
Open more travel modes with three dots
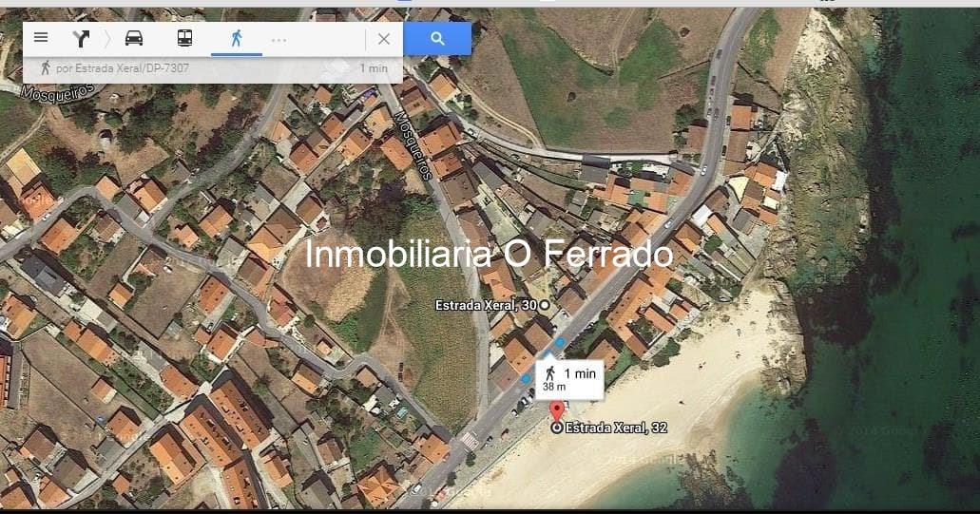click(279, 40)
